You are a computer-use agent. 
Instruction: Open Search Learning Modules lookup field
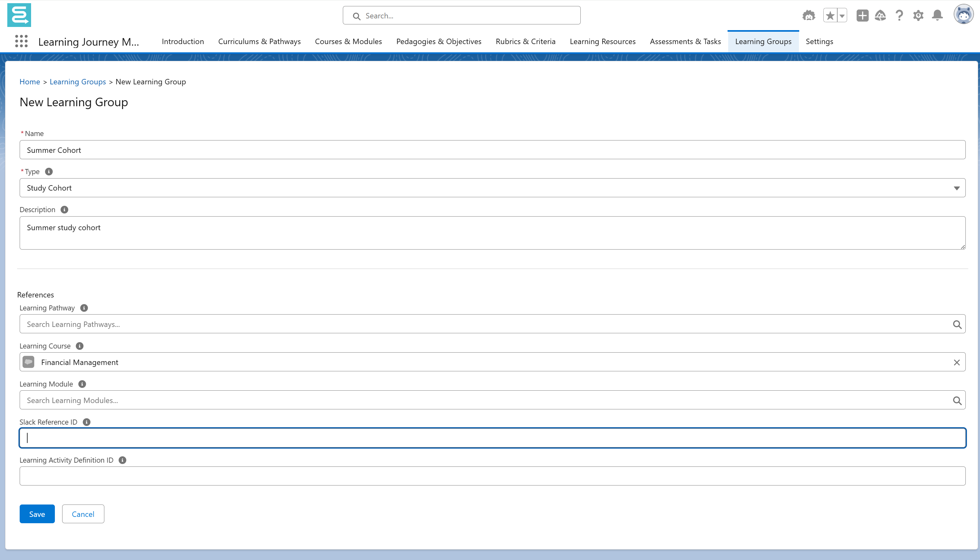pos(485,400)
